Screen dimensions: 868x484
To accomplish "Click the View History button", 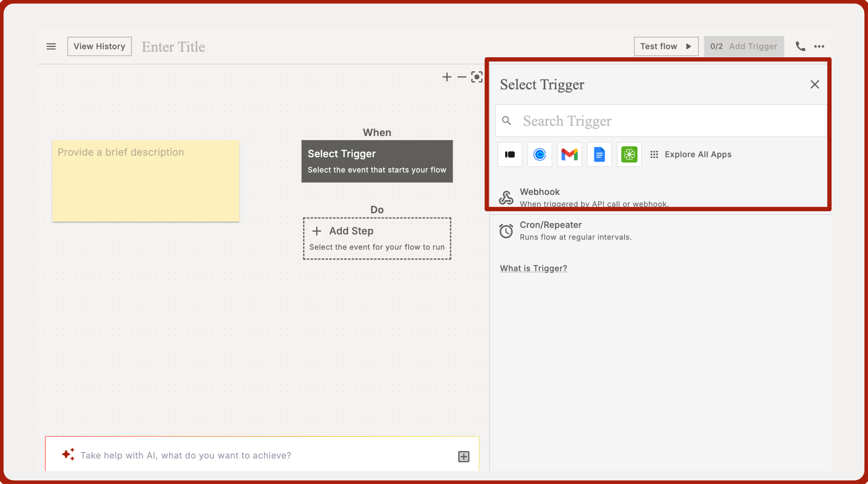I will tap(99, 46).
